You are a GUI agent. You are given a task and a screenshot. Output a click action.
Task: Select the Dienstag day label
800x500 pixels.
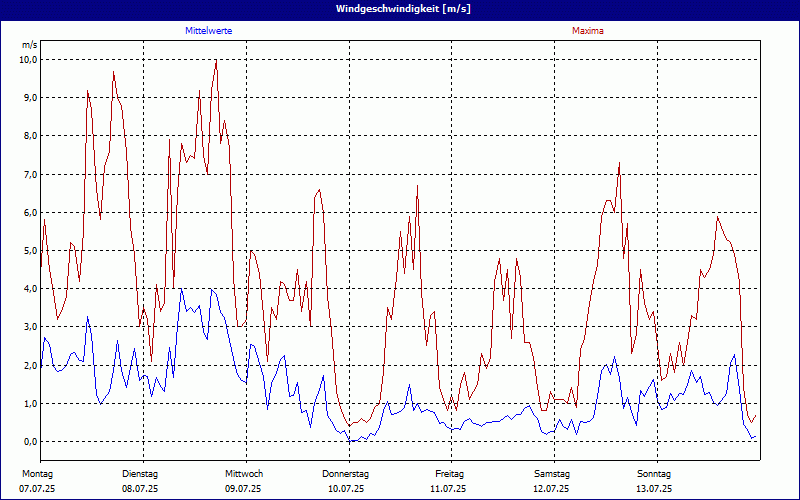click(140, 473)
